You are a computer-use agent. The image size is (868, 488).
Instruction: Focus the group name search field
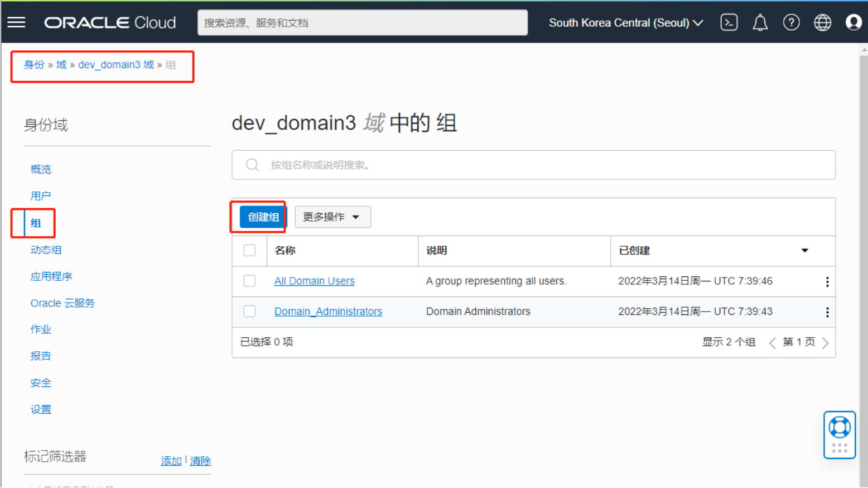(534, 165)
